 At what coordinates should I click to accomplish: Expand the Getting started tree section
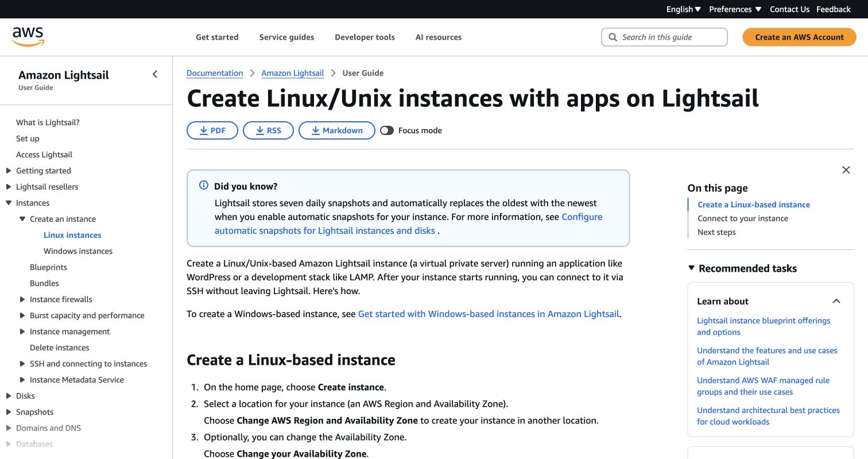tap(9, 171)
